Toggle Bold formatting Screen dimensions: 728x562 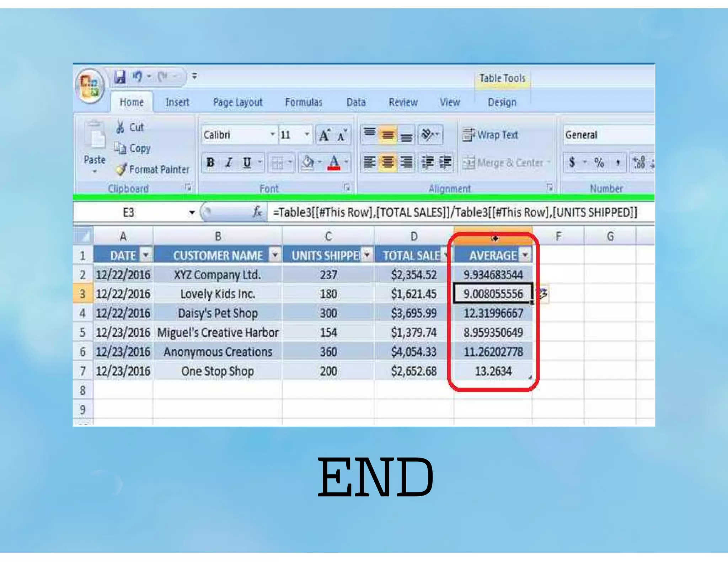coord(210,163)
